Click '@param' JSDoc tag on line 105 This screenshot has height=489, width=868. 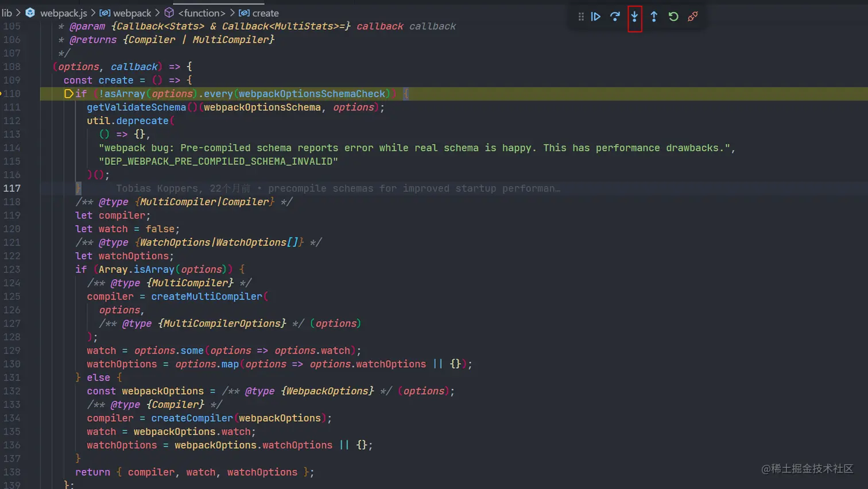[87, 26]
